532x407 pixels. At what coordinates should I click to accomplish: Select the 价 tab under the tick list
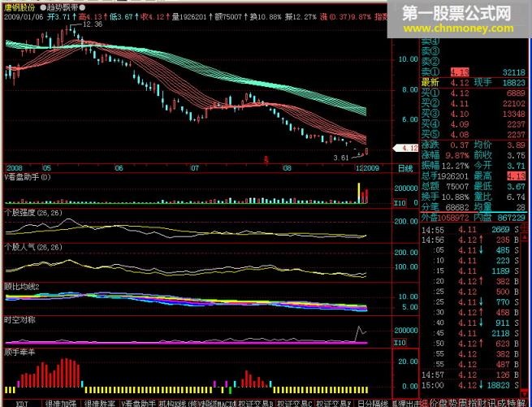pos(434,403)
